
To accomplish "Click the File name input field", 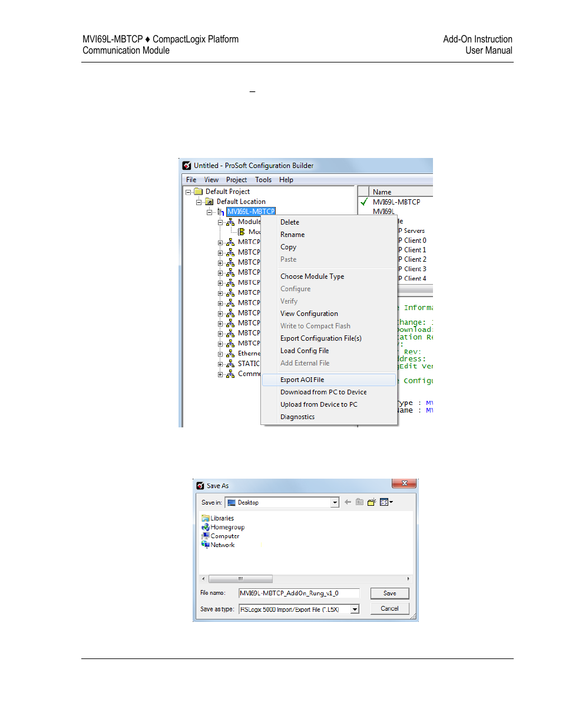I will click(299, 593).
